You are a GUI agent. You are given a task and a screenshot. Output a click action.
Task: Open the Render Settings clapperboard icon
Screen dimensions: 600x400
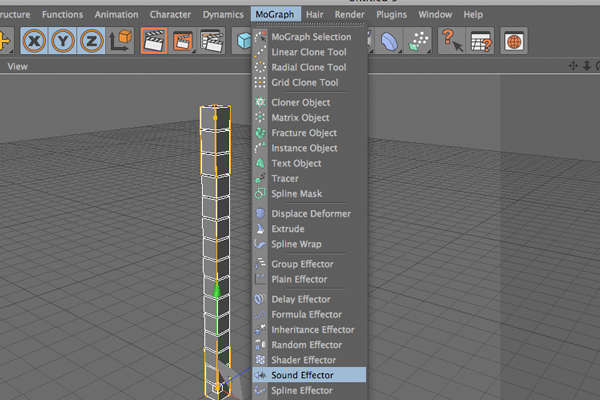(212, 41)
